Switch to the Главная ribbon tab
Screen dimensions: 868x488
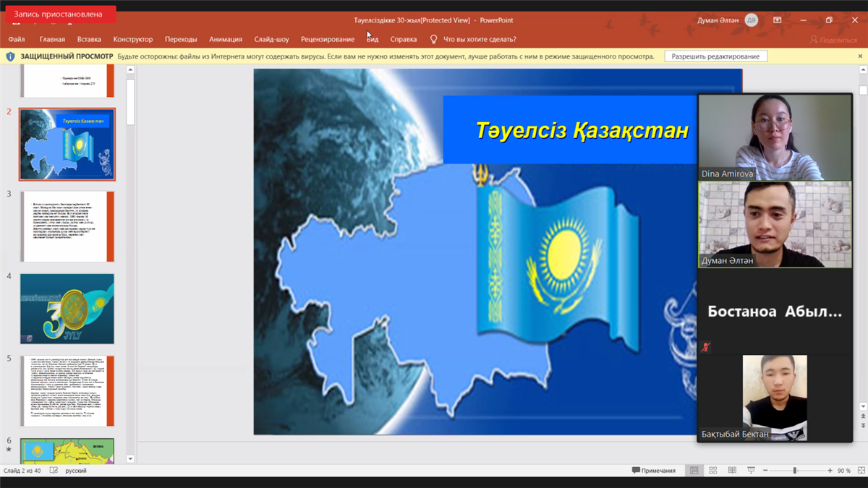pos(52,39)
